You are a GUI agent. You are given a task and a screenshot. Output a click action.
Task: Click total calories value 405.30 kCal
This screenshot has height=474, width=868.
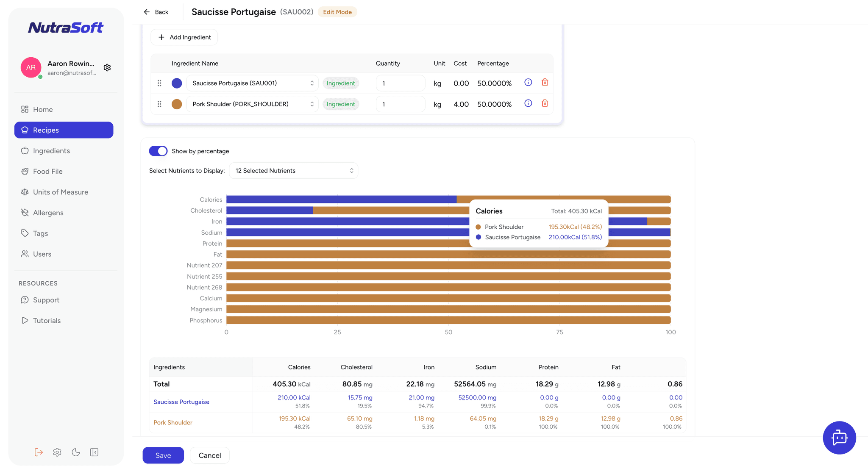[x=292, y=384]
